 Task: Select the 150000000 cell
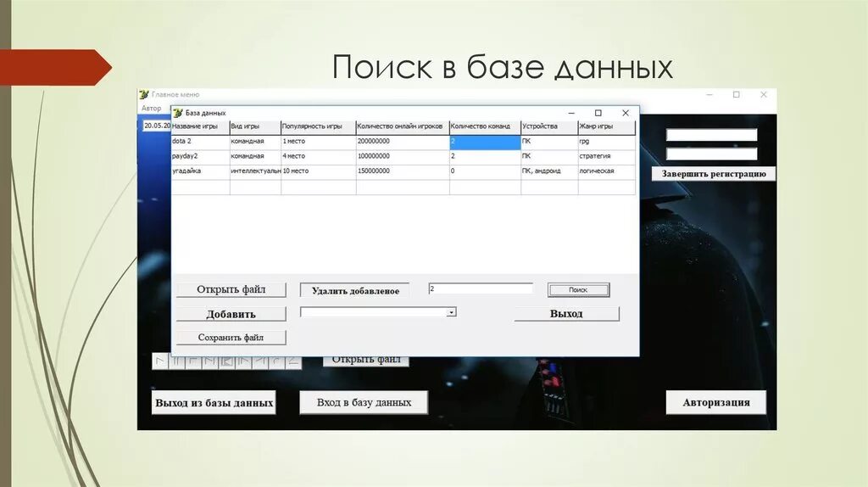(x=403, y=171)
